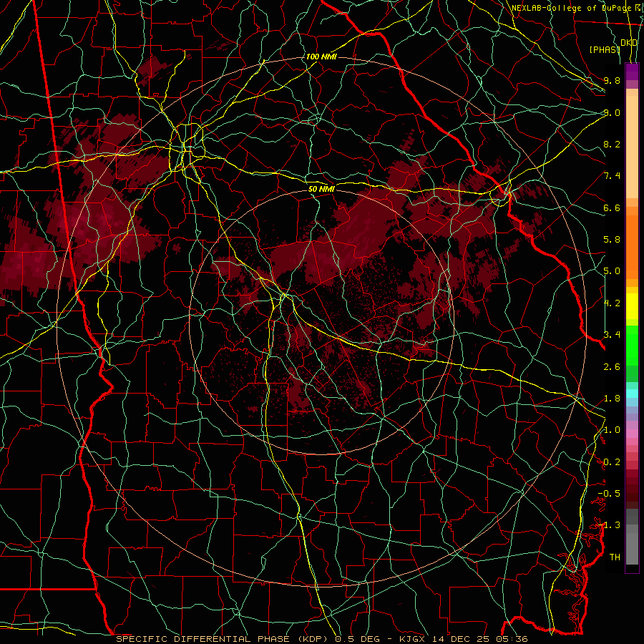The width and height of the screenshot is (644, 644).
Task: Click the "100 NMI" range ring label
Action: pyautogui.click(x=321, y=57)
